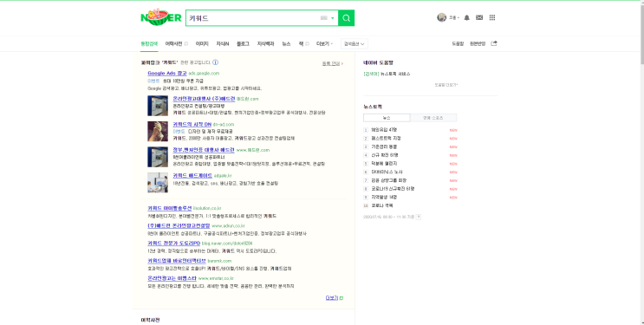
Task: Click the 등록 안내 link above the ads
Action: click(x=333, y=63)
